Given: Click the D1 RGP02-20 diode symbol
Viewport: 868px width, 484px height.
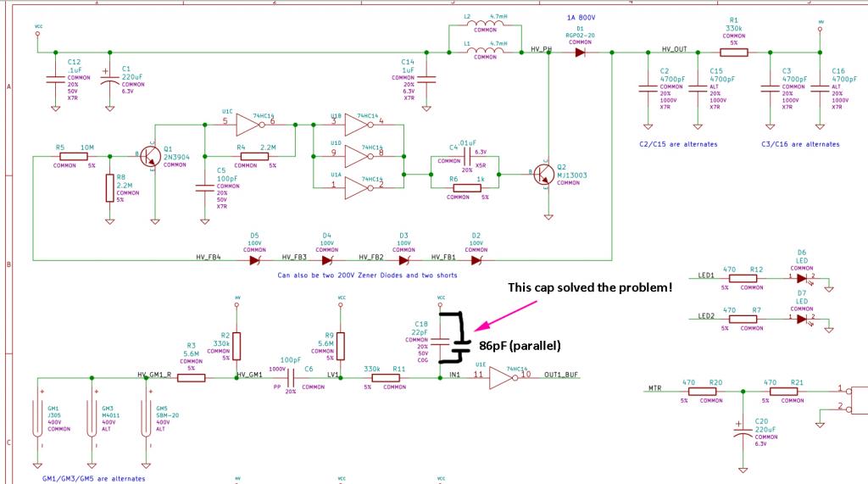Looking at the screenshot, I should (x=581, y=53).
